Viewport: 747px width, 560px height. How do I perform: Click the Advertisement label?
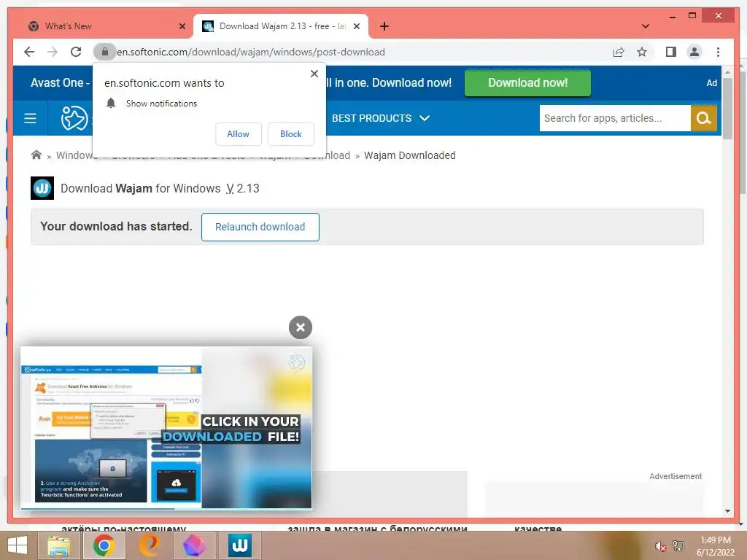tap(675, 476)
